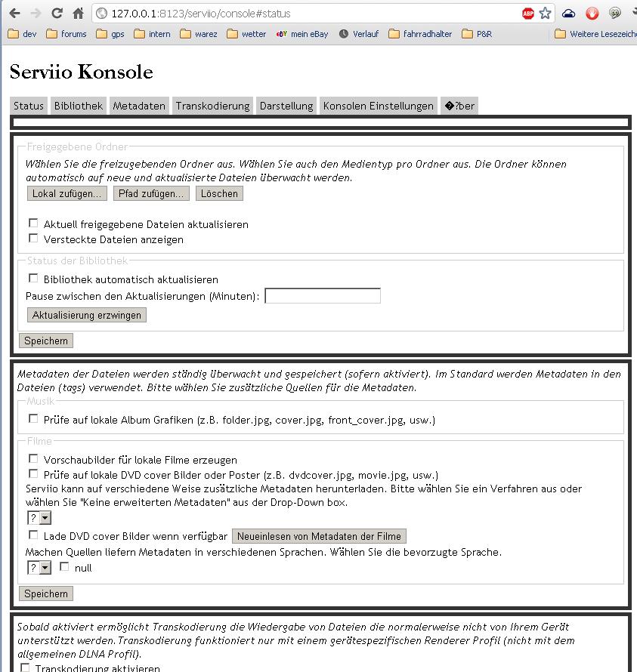Click Aktualisierung erzwingen button
637x672 pixels.
87,315
